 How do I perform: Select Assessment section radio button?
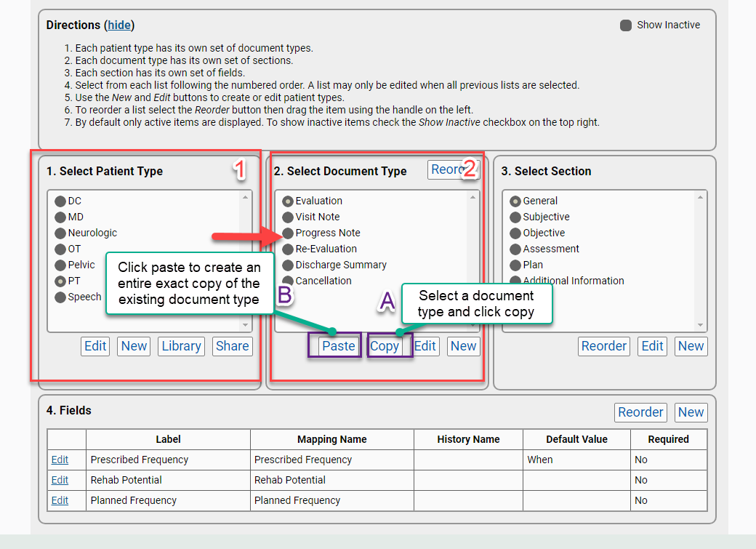(515, 249)
